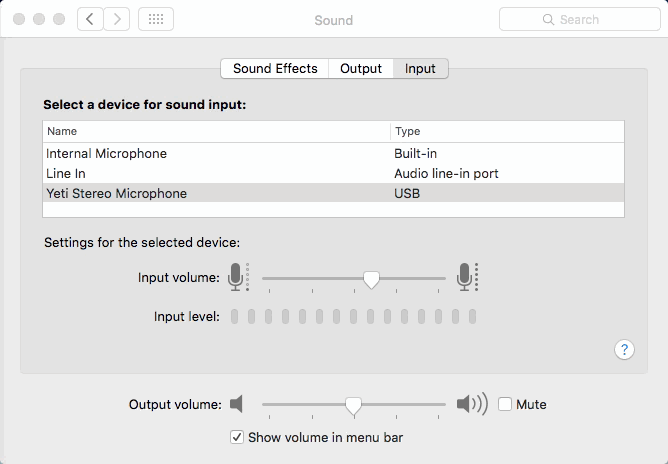The image size is (668, 464).
Task: Toggle the Mute checkbox
Action: coord(505,404)
